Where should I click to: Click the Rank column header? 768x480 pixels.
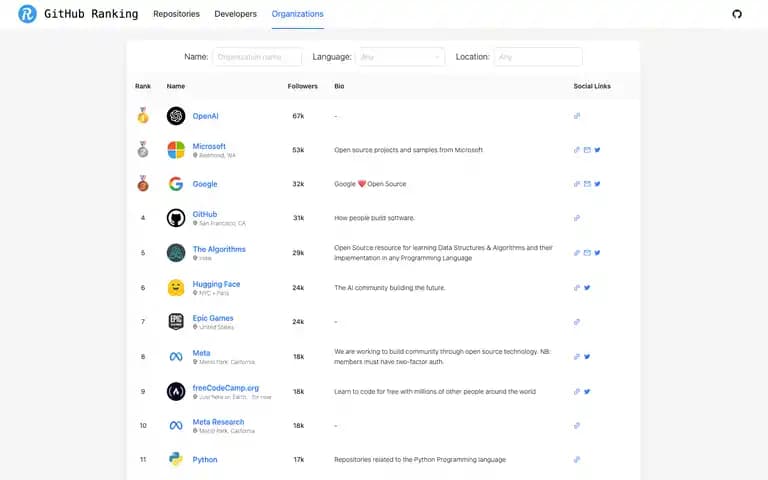143,86
